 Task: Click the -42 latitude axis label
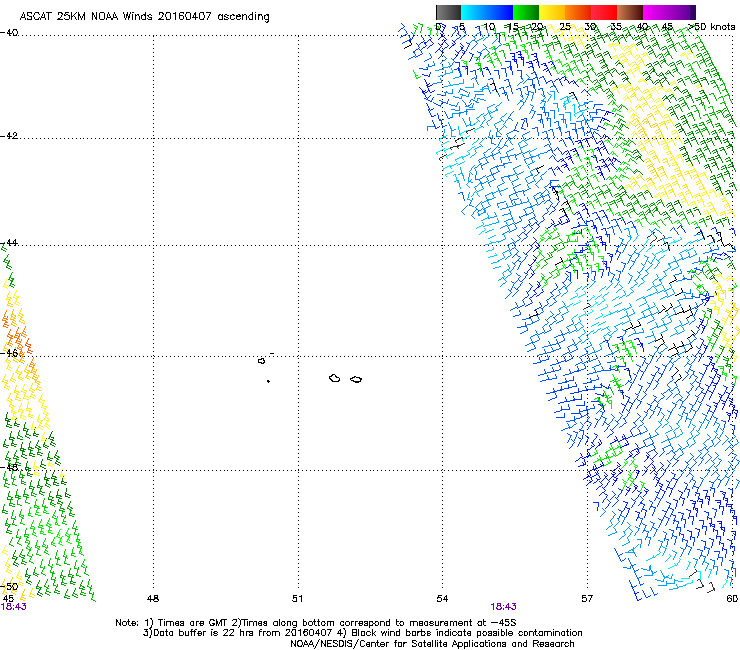(x=9, y=136)
